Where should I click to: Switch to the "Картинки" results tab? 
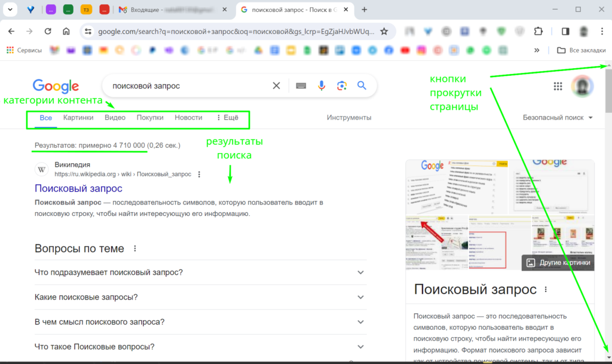click(x=78, y=117)
